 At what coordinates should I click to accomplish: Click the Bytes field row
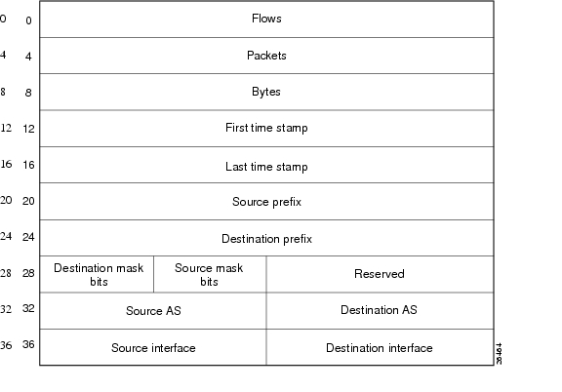(266, 92)
